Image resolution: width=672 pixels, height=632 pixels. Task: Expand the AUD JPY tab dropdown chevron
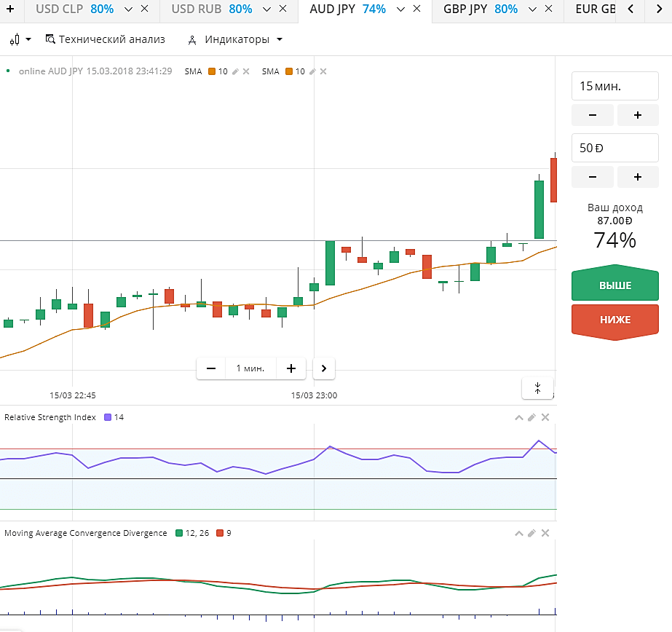399,9
